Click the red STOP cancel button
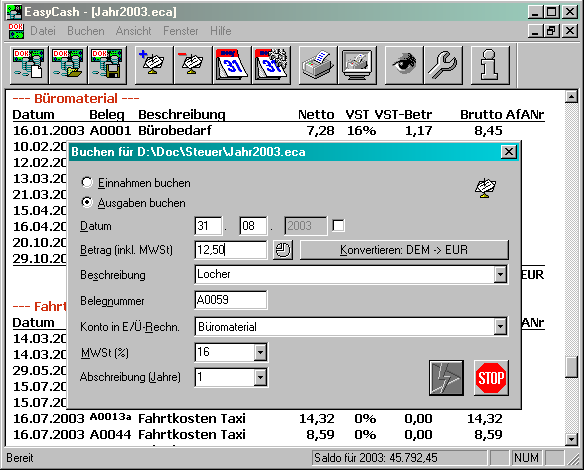This screenshot has width=584, height=470. (491, 378)
